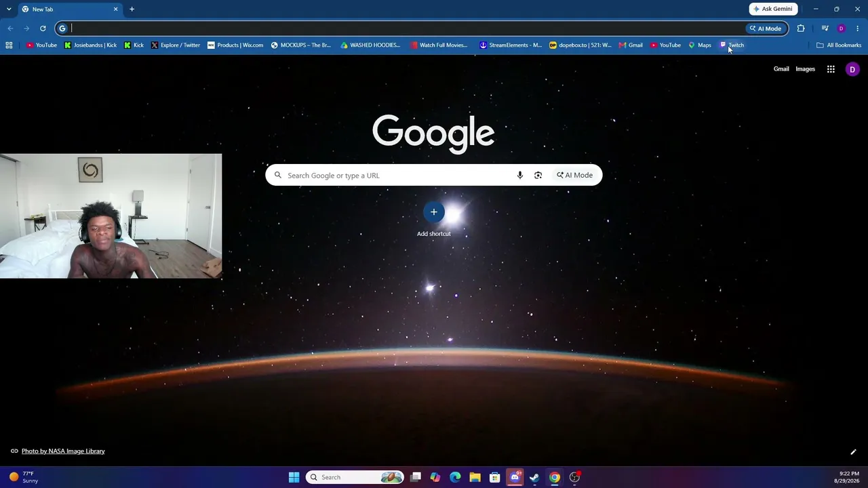The image size is (868, 488).
Task: Open Steam from the taskbar
Action: (x=534, y=477)
